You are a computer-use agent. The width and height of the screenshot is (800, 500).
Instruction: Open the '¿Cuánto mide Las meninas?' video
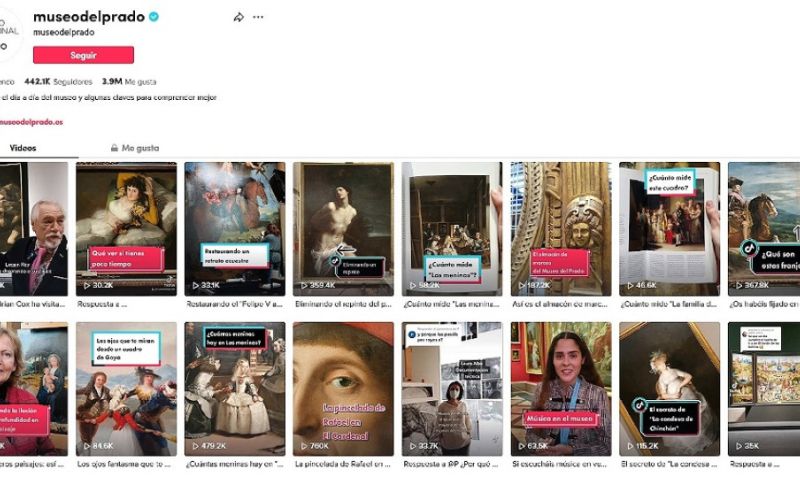point(452,229)
